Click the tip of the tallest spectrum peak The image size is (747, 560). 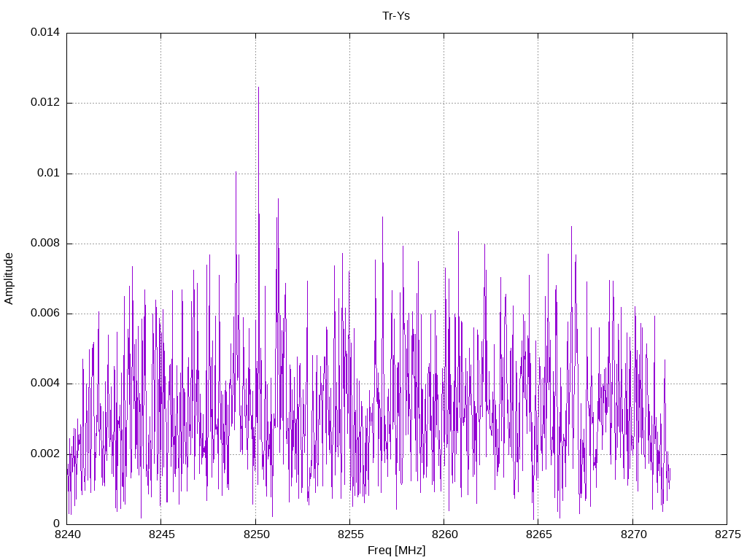point(258,87)
